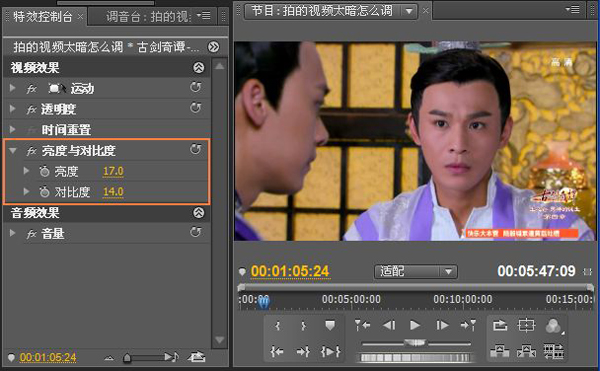Step back one frame

389,325
